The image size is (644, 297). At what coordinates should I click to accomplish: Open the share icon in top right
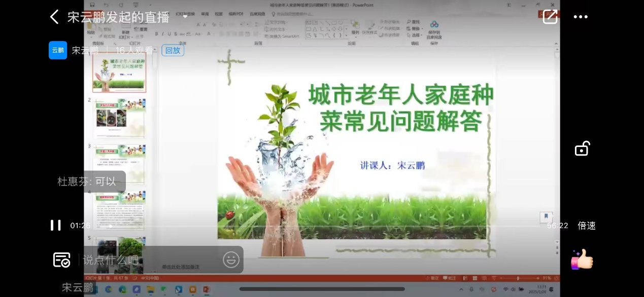[550, 17]
